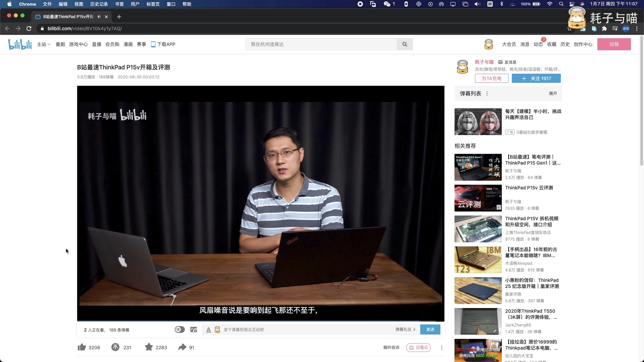
Task: Open the 游戏中心 nav link
Action: tap(78, 44)
